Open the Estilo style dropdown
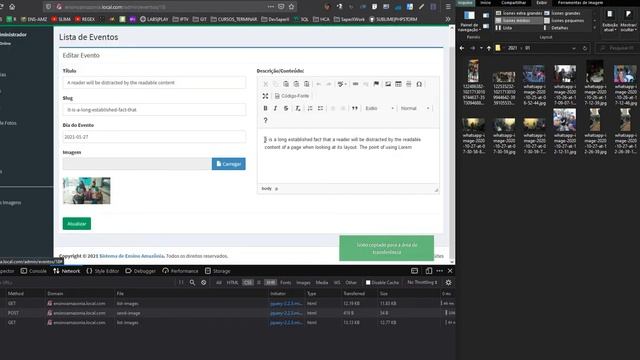Image resolution: width=640 pixels, height=360 pixels. click(x=380, y=108)
